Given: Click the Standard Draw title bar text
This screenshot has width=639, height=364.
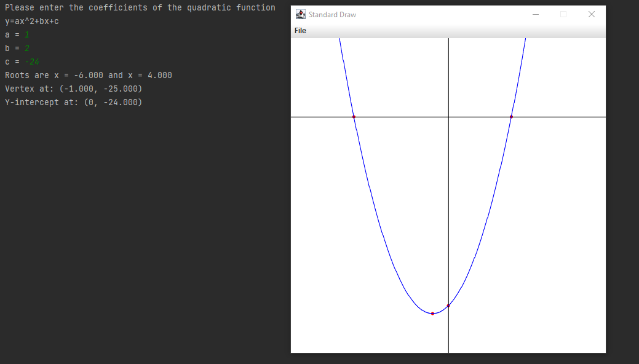Looking at the screenshot, I should point(333,14).
